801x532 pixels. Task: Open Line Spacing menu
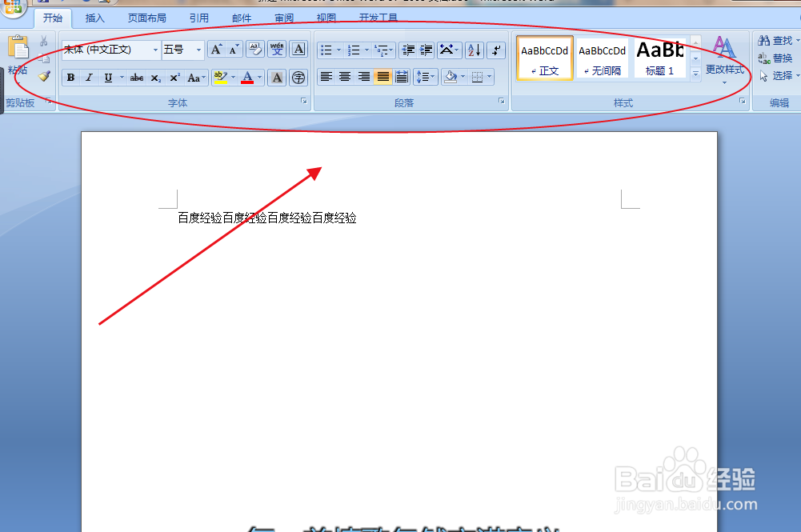click(425, 77)
